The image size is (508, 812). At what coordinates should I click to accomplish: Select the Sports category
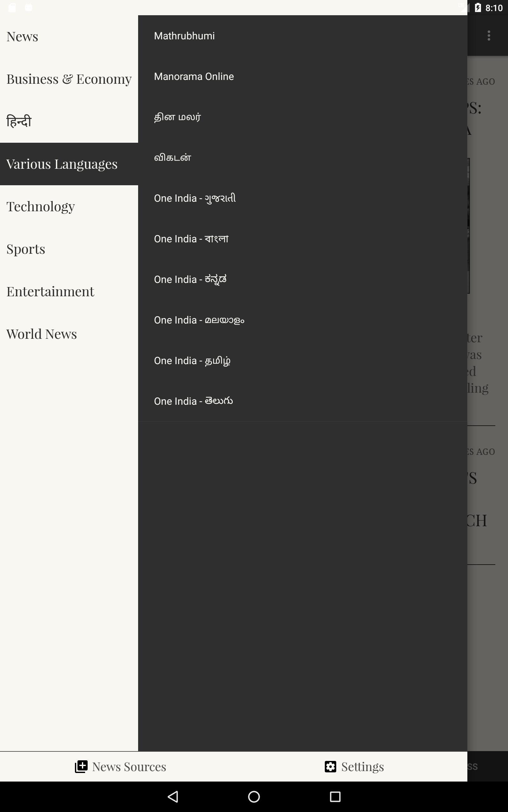69,249
